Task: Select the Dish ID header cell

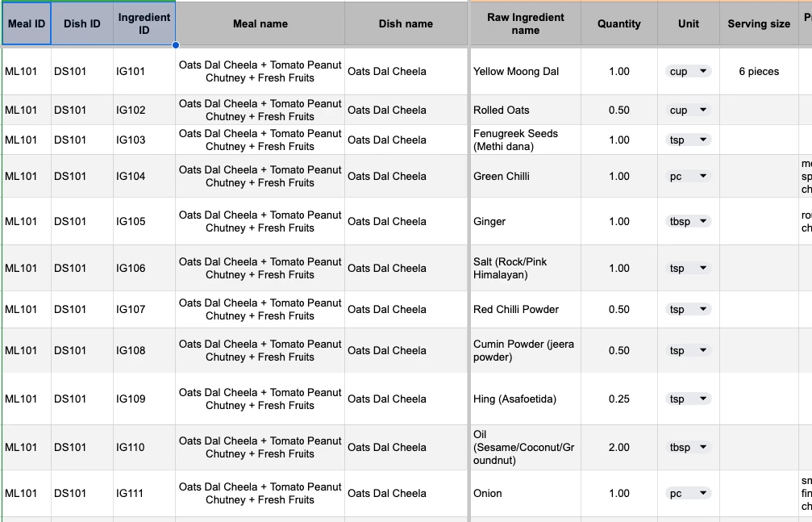Action: [81, 23]
